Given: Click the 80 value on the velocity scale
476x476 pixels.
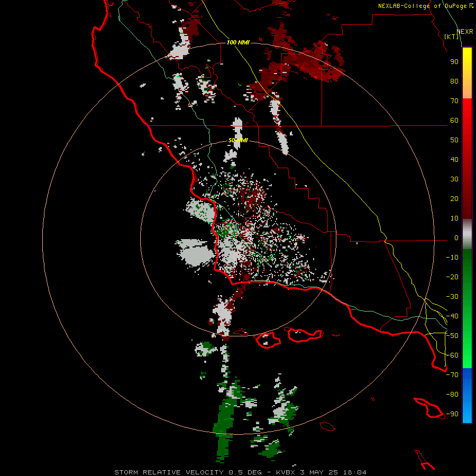Looking at the screenshot, I should pyautogui.click(x=454, y=81).
